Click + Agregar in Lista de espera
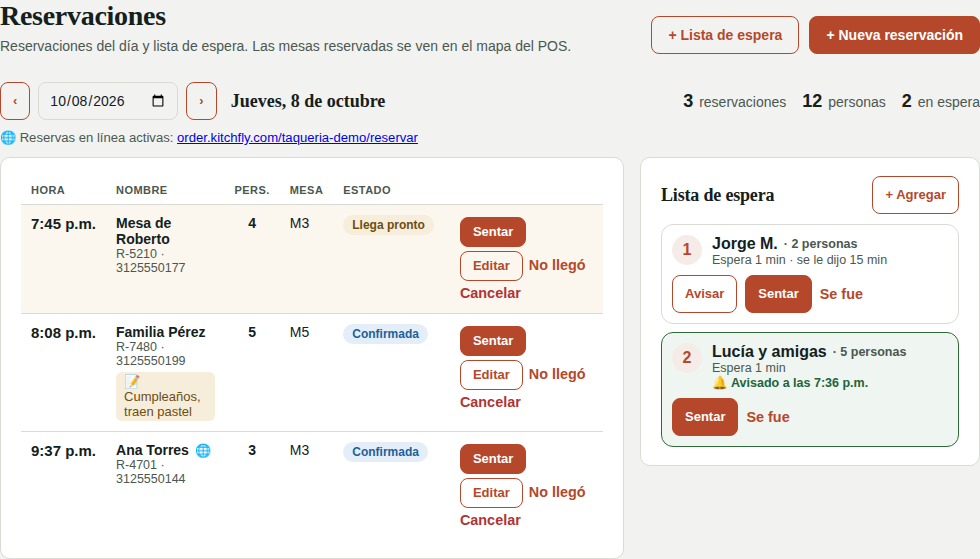This screenshot has height=559, width=980. pos(915,195)
